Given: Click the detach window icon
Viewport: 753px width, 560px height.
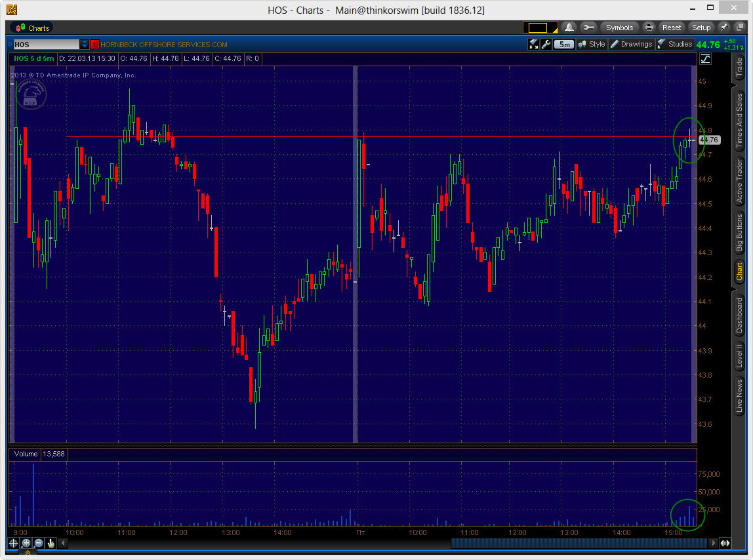Looking at the screenshot, I should coord(740,28).
